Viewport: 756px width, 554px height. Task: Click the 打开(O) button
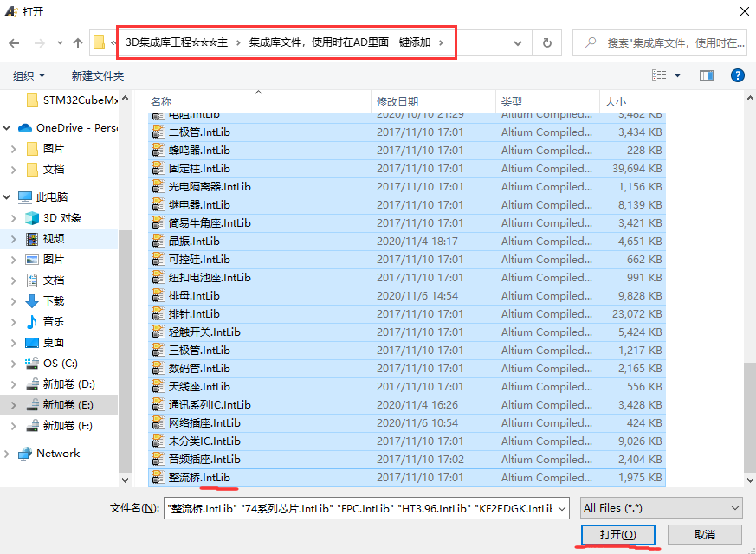click(x=617, y=535)
